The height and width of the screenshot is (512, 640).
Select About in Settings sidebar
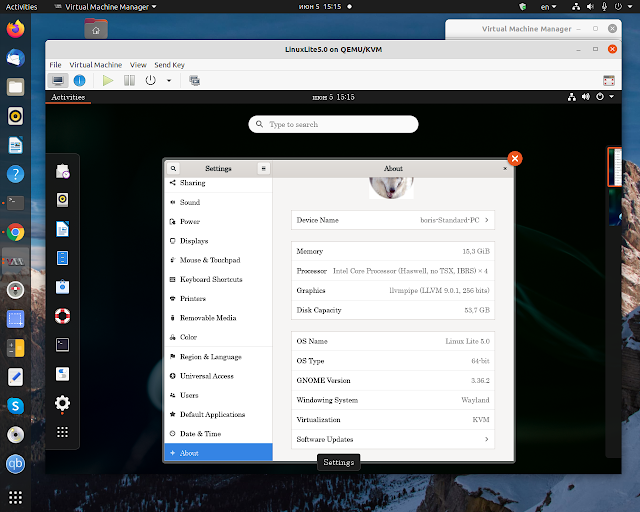coord(218,452)
